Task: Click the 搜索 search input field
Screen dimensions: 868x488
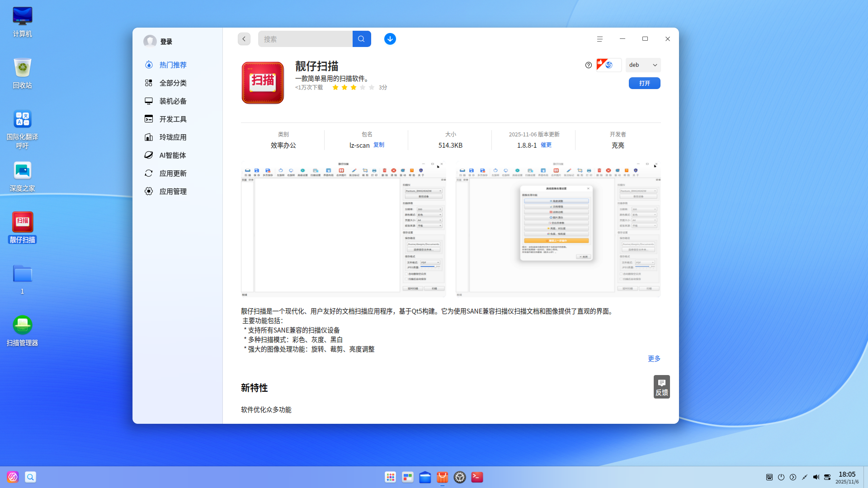Action: tap(306, 39)
